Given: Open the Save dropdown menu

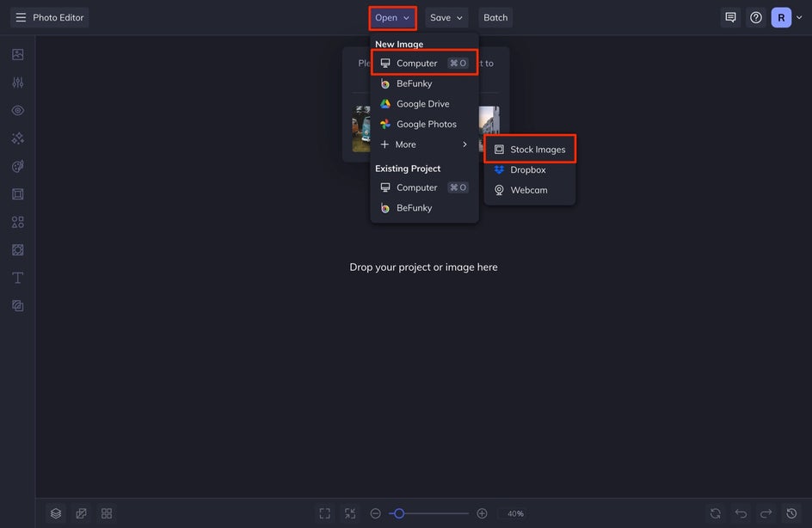Looking at the screenshot, I should click(446, 17).
